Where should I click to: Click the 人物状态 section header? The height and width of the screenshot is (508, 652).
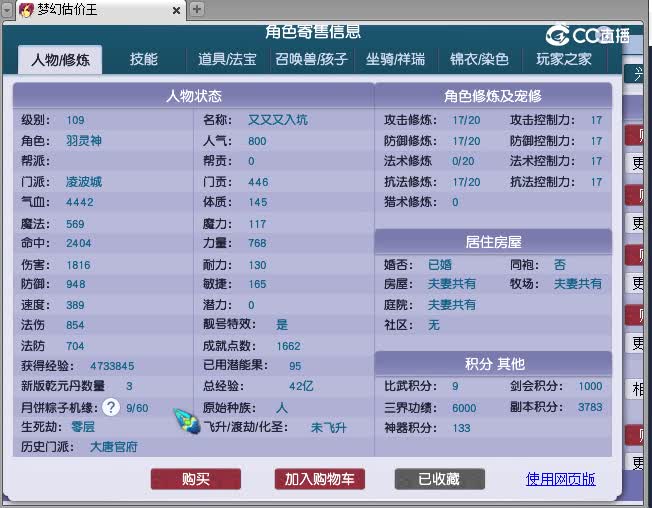(194, 96)
